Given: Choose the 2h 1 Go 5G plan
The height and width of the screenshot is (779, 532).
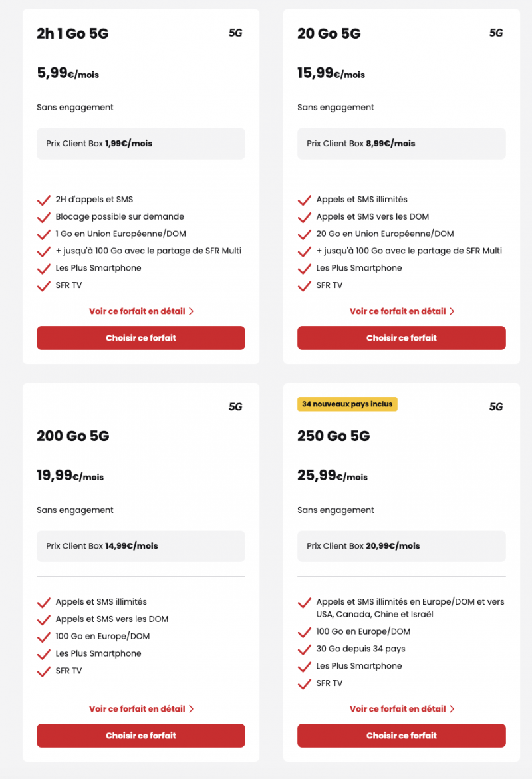Looking at the screenshot, I should [141, 338].
